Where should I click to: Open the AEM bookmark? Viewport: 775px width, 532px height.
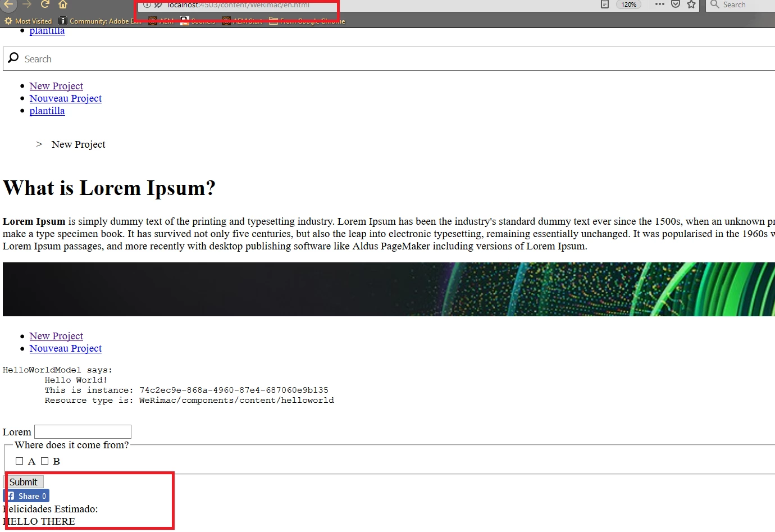pyautogui.click(x=161, y=21)
